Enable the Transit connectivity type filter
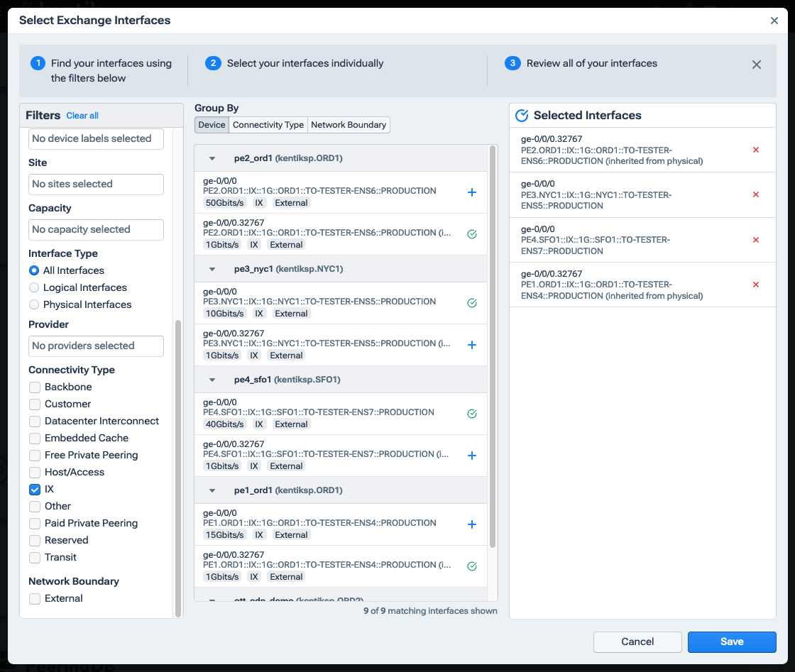The height and width of the screenshot is (672, 795). (34, 557)
